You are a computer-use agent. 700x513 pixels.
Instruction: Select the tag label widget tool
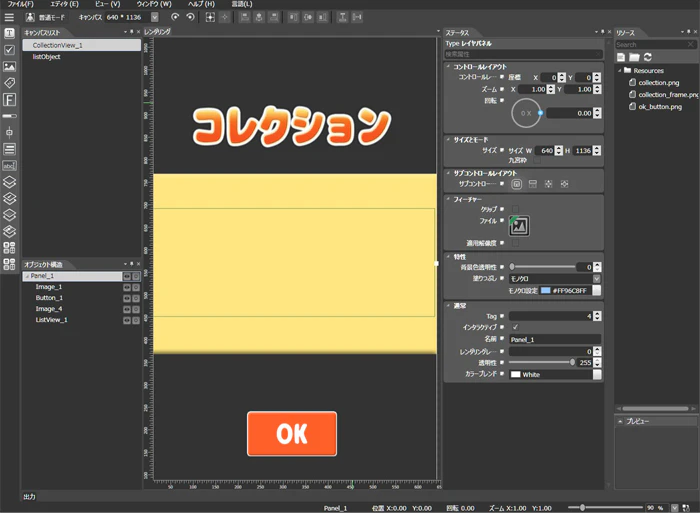(x=9, y=83)
